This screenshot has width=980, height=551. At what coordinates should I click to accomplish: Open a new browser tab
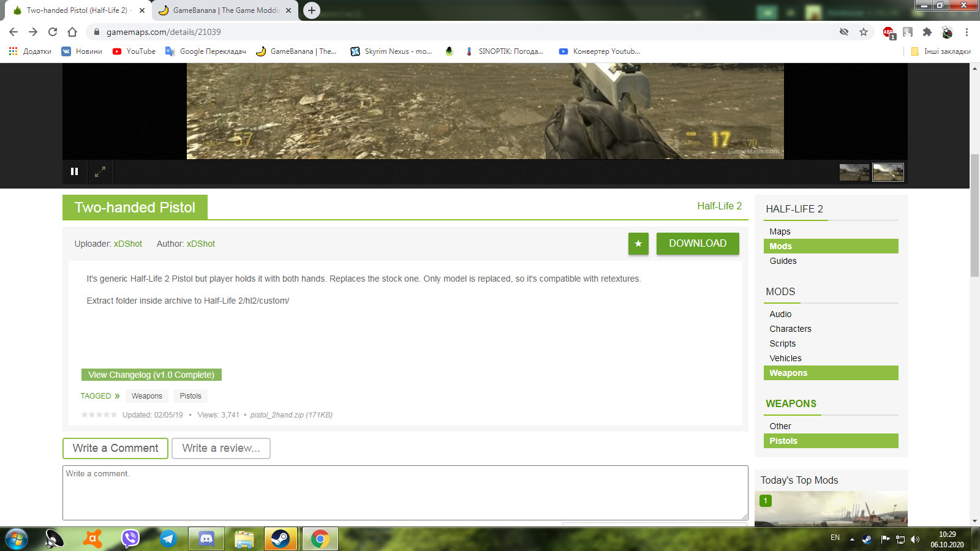(312, 10)
